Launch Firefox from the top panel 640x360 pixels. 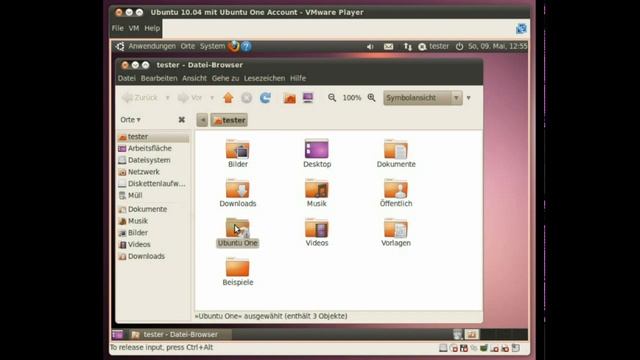pyautogui.click(x=233, y=46)
